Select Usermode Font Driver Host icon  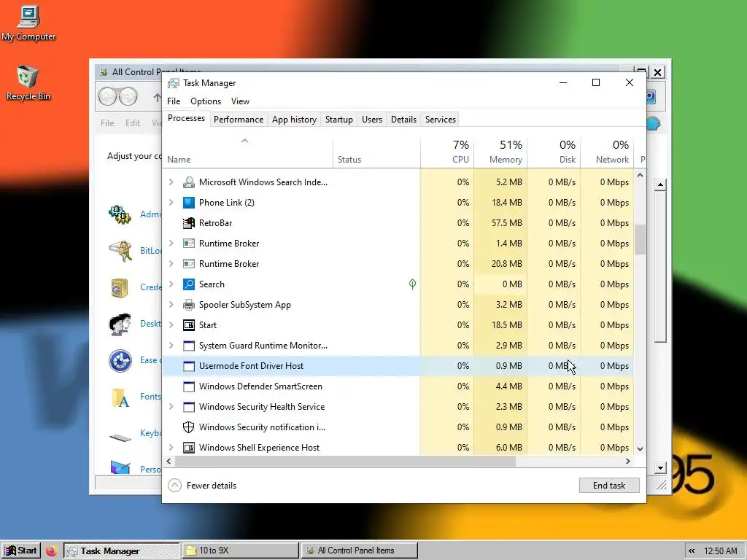click(x=189, y=366)
